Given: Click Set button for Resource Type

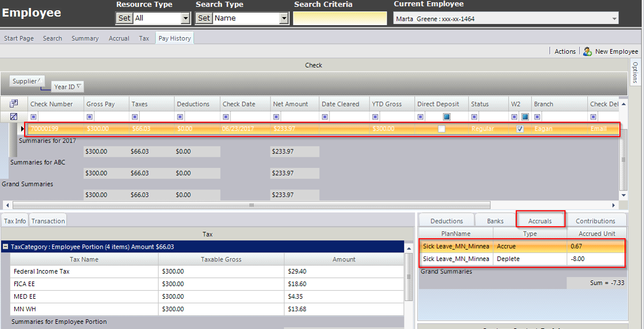Looking at the screenshot, I should (x=125, y=18).
